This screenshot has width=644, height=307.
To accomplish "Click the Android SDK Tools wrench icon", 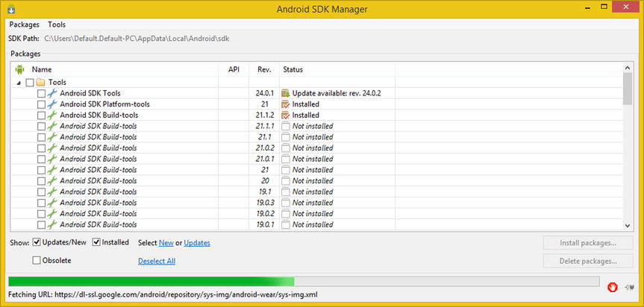I will click(52, 93).
